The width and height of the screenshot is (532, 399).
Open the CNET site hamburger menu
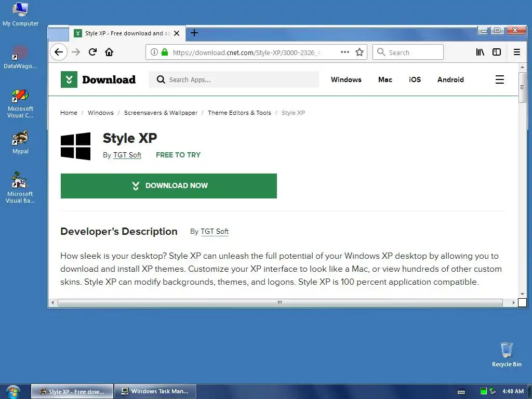tap(499, 79)
